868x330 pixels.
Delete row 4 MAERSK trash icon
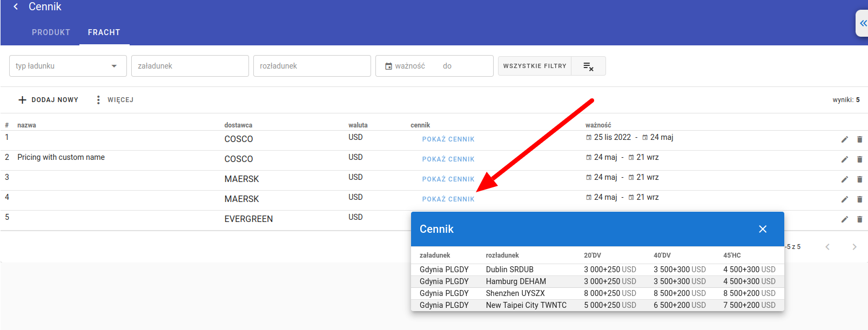click(860, 199)
